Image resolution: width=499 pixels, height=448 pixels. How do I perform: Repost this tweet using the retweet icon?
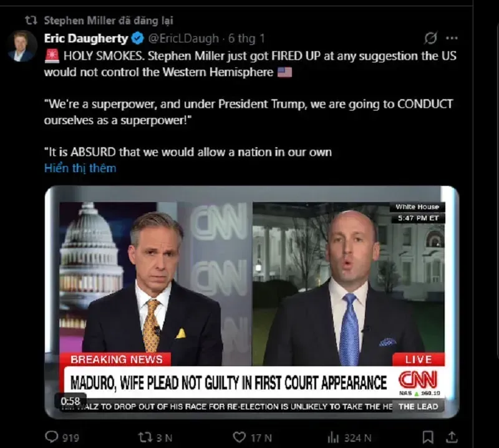145,437
